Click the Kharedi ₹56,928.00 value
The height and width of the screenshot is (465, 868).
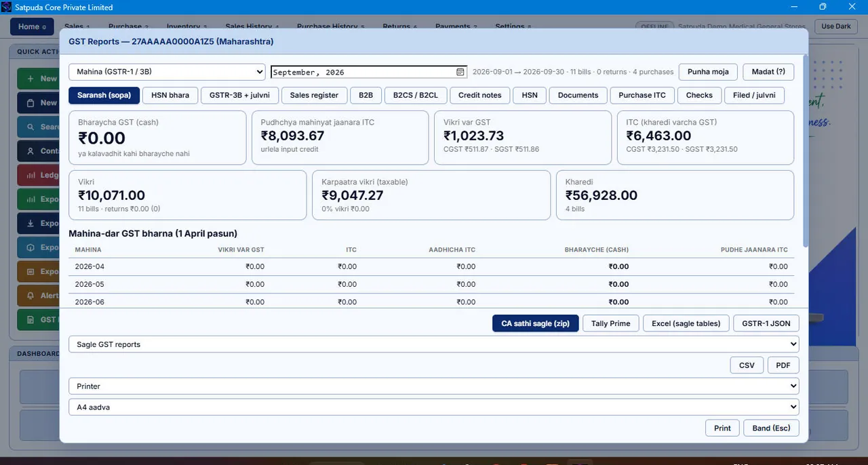pos(601,195)
